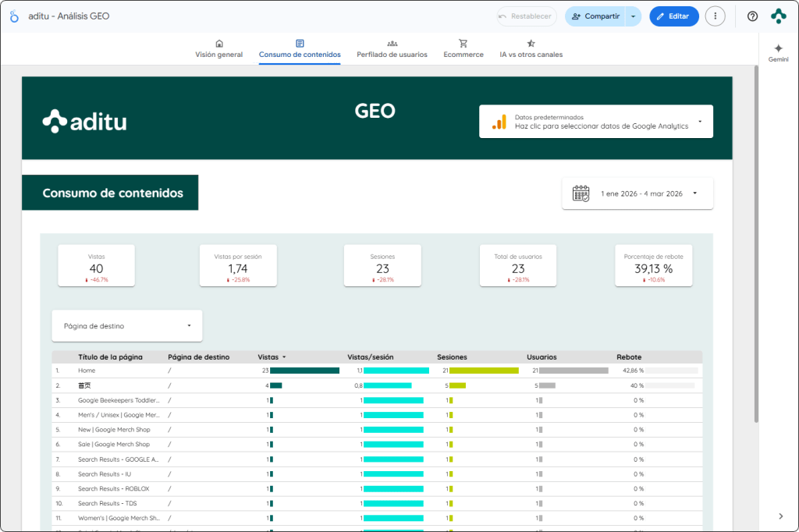
Task: Click the aditu logo in the header
Action: tap(84, 121)
